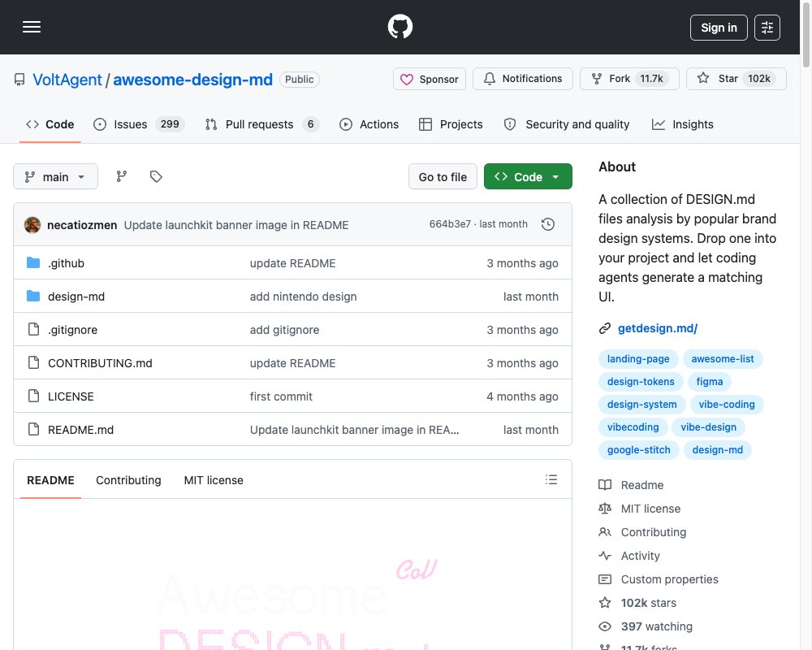
Task: Click the eye icon beside 397 watching
Action: pos(605,626)
